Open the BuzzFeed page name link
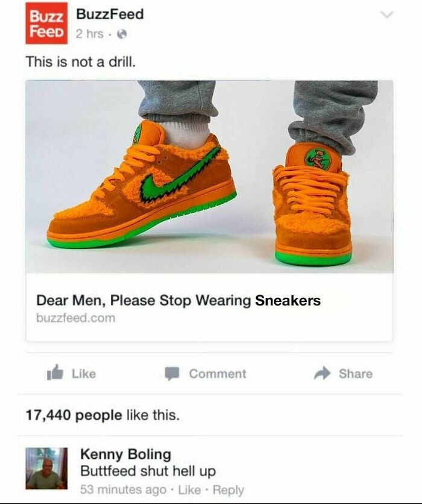 click(x=110, y=14)
